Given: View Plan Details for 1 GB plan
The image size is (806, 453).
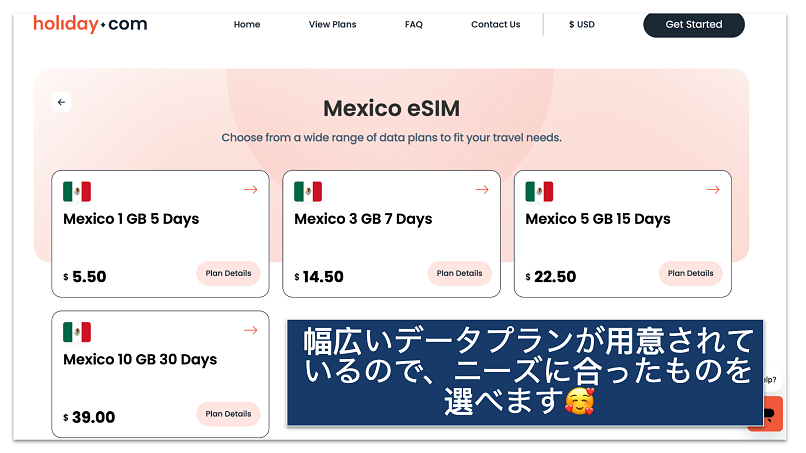Looking at the screenshot, I should tap(228, 274).
